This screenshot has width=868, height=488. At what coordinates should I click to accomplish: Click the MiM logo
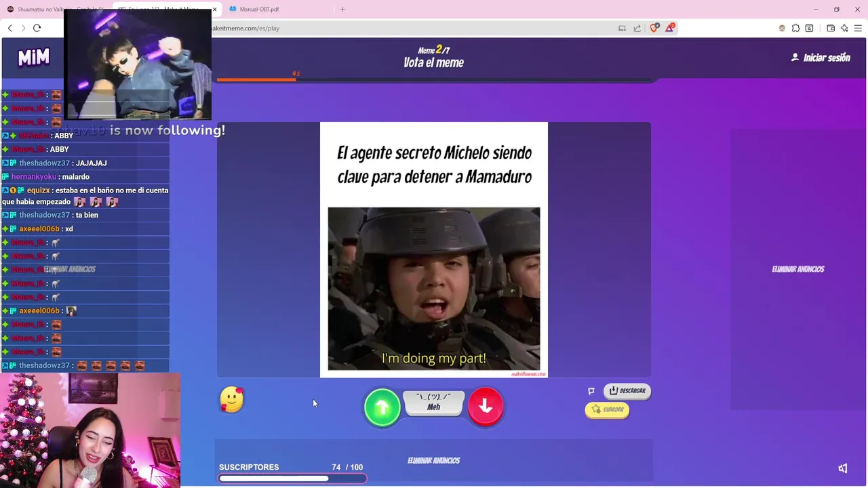click(x=33, y=58)
